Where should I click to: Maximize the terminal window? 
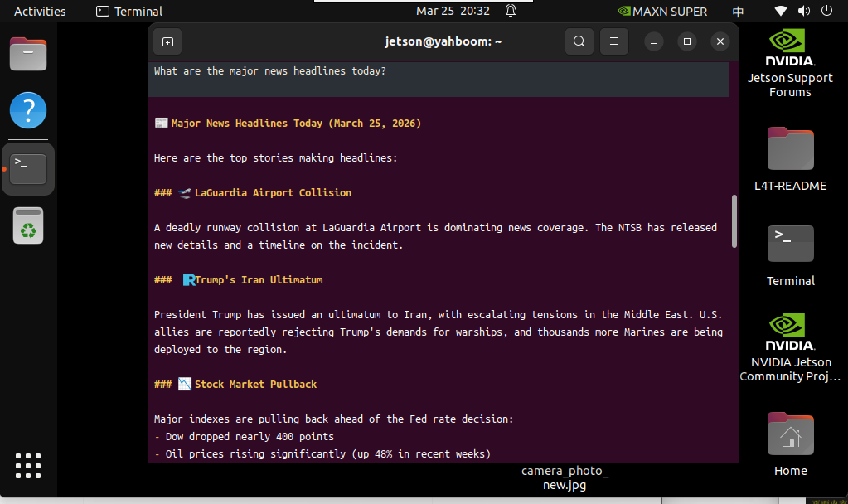coord(687,41)
